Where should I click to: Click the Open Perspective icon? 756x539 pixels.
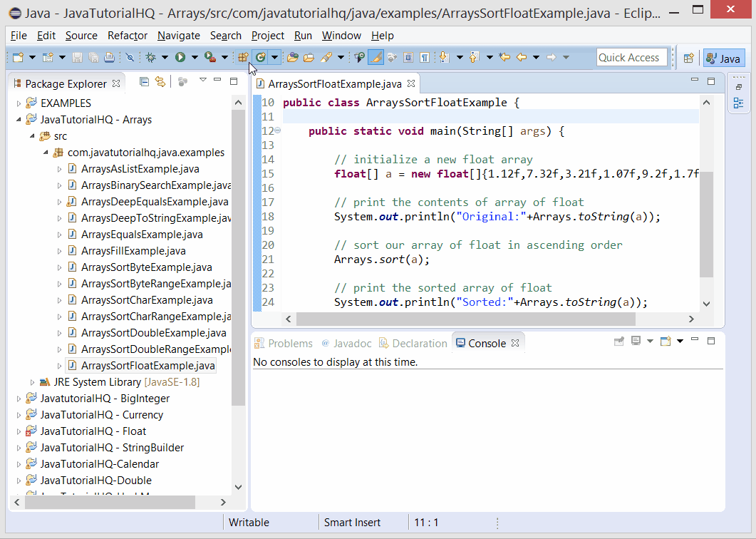click(688, 58)
